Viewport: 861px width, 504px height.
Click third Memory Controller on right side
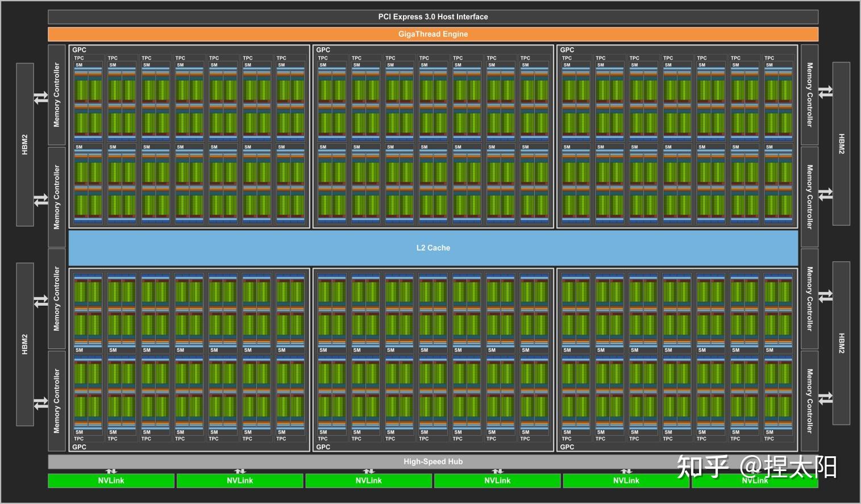pyautogui.click(x=810, y=299)
